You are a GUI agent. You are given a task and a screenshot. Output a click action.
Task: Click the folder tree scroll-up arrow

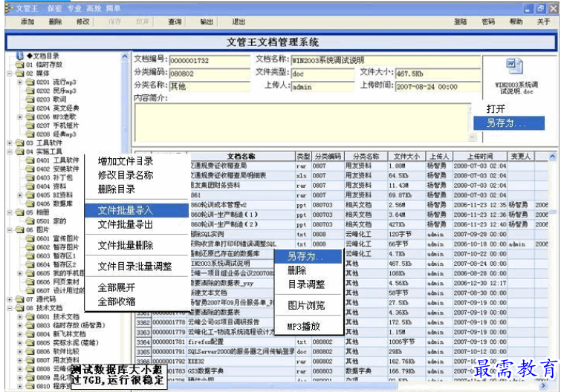124,56
